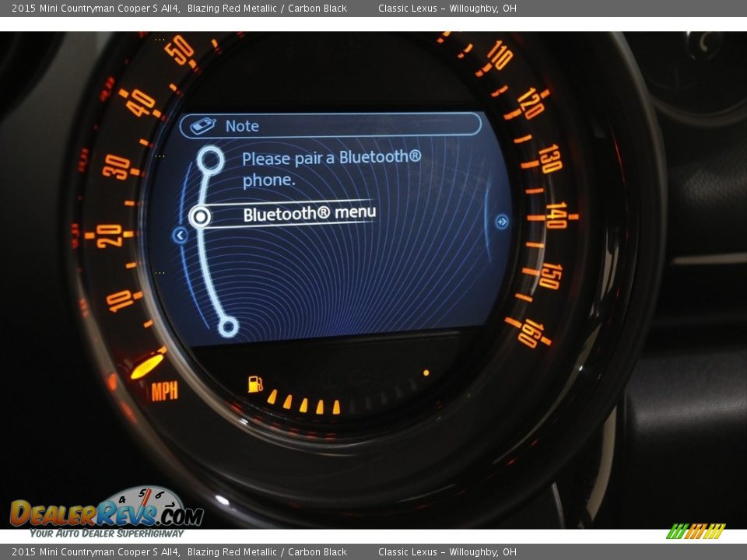
Task: Select the Bluetooth® menu entry
Action: tap(309, 213)
